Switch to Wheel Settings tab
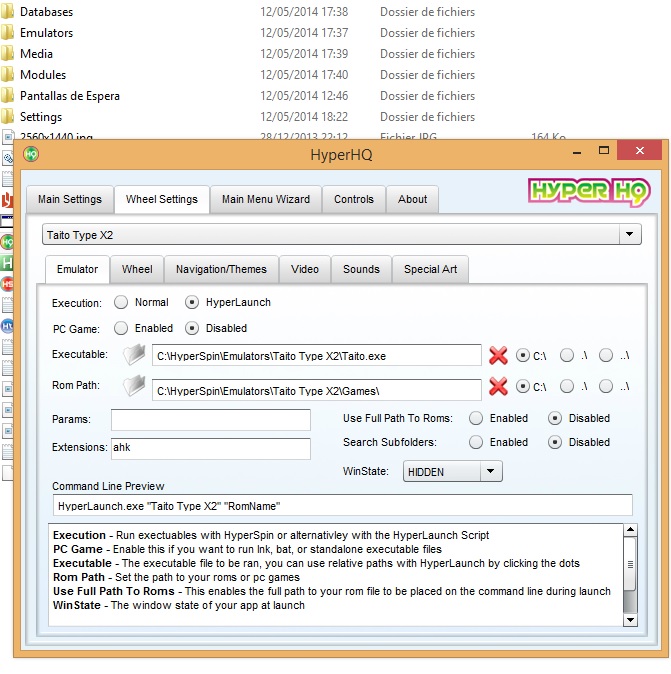This screenshot has width=671, height=674. 162,199
